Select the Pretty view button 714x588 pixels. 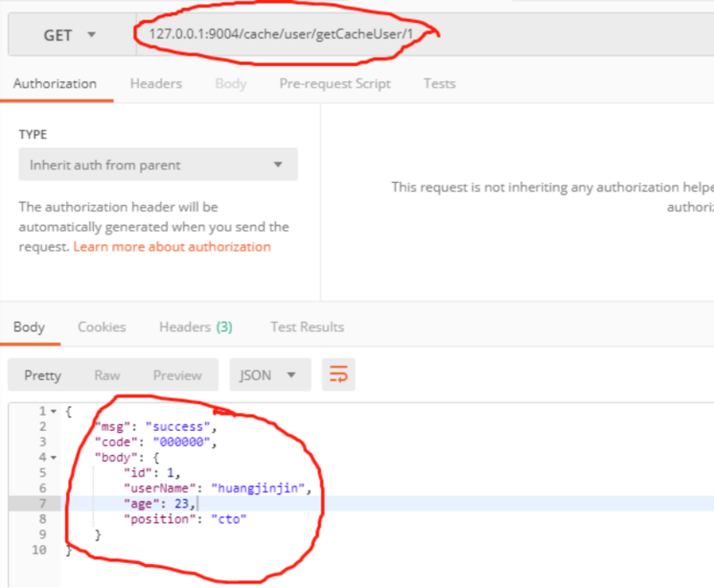coord(43,376)
